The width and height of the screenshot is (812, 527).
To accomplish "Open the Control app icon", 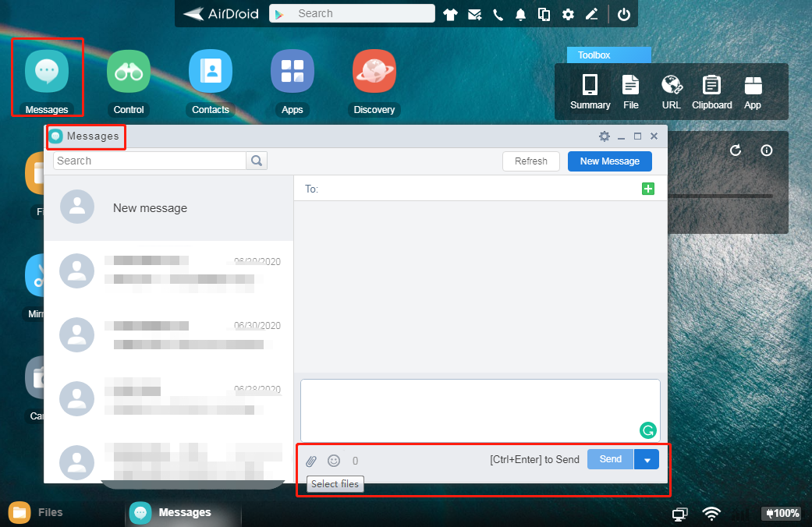I will click(127, 70).
